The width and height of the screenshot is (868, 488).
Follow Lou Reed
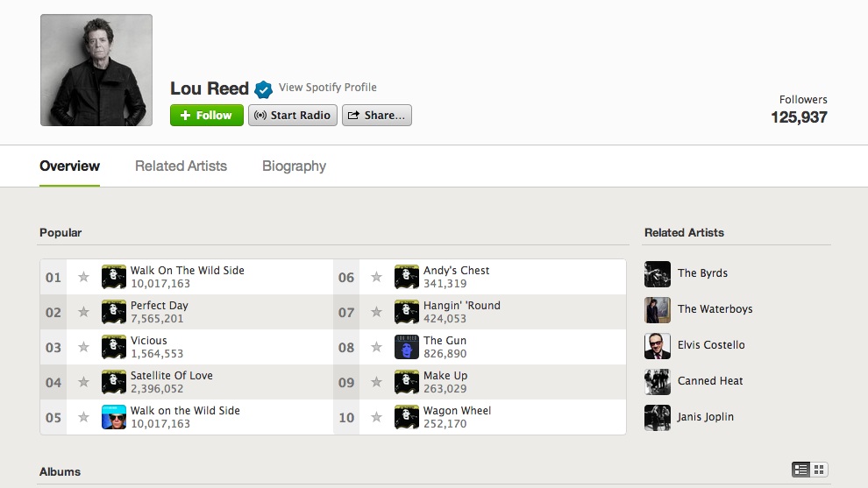(x=207, y=116)
